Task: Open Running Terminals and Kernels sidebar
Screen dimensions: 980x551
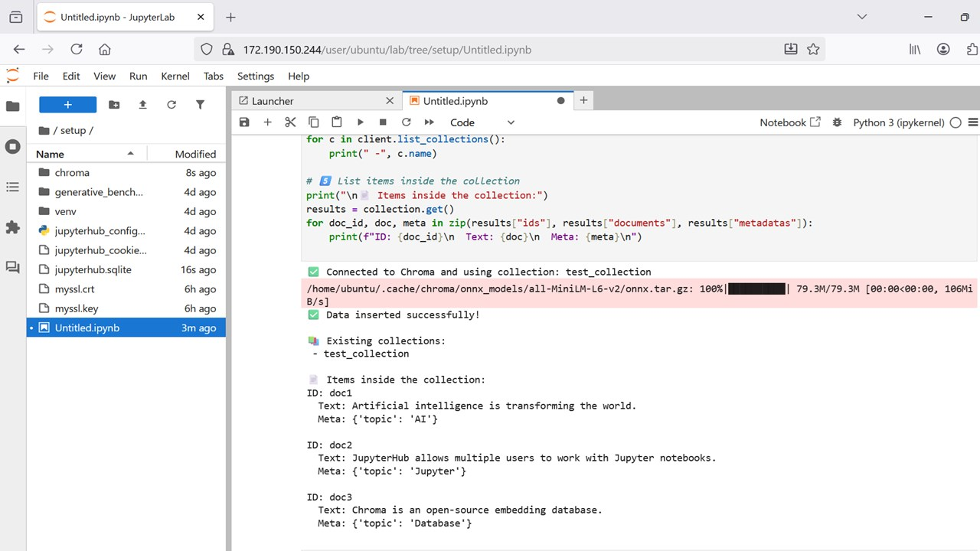Action: click(12, 146)
